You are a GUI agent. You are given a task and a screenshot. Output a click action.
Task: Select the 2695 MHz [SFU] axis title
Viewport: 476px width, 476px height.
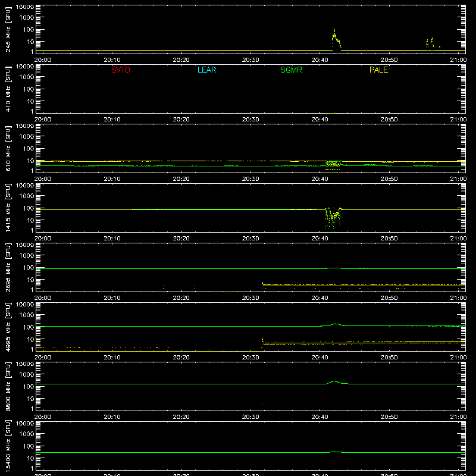(8, 267)
